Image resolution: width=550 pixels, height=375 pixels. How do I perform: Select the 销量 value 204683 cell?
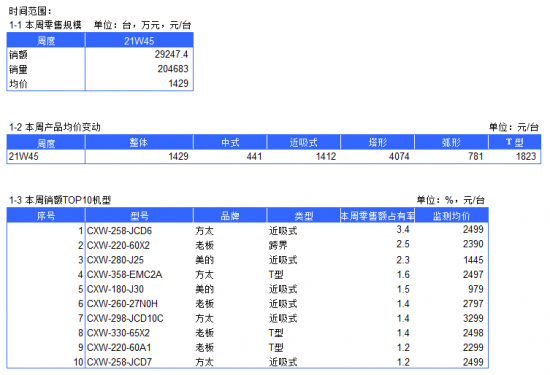coord(139,69)
